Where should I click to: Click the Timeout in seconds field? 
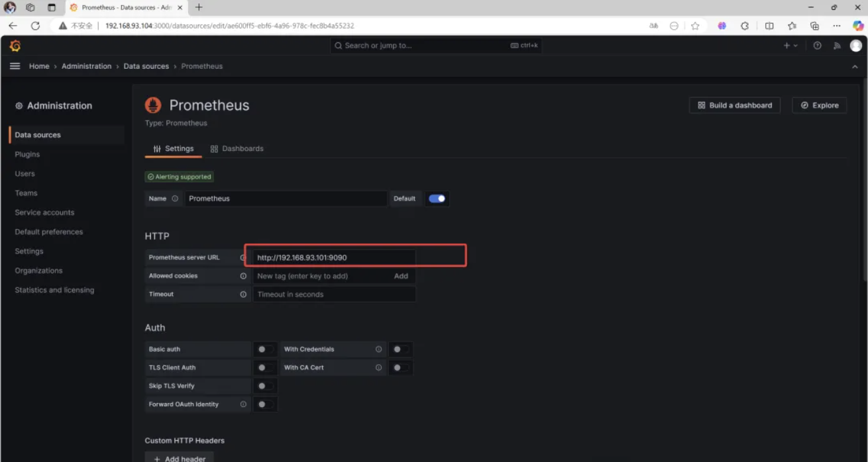[334, 295]
